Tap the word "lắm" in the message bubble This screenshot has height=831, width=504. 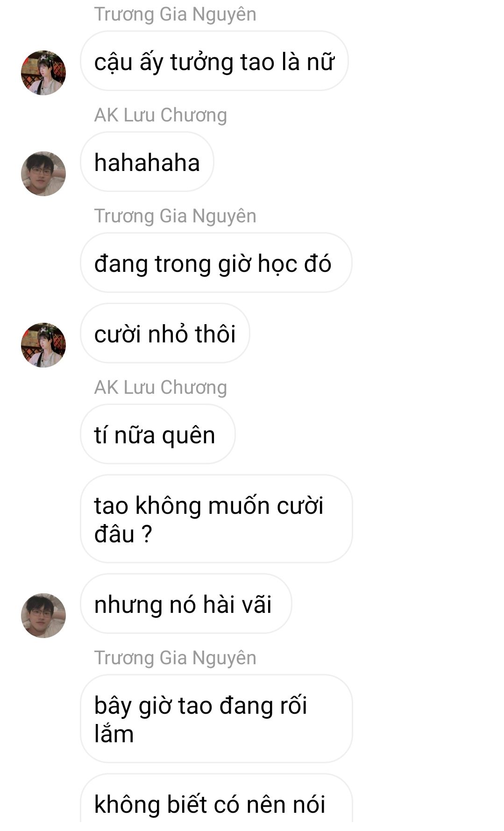(114, 734)
